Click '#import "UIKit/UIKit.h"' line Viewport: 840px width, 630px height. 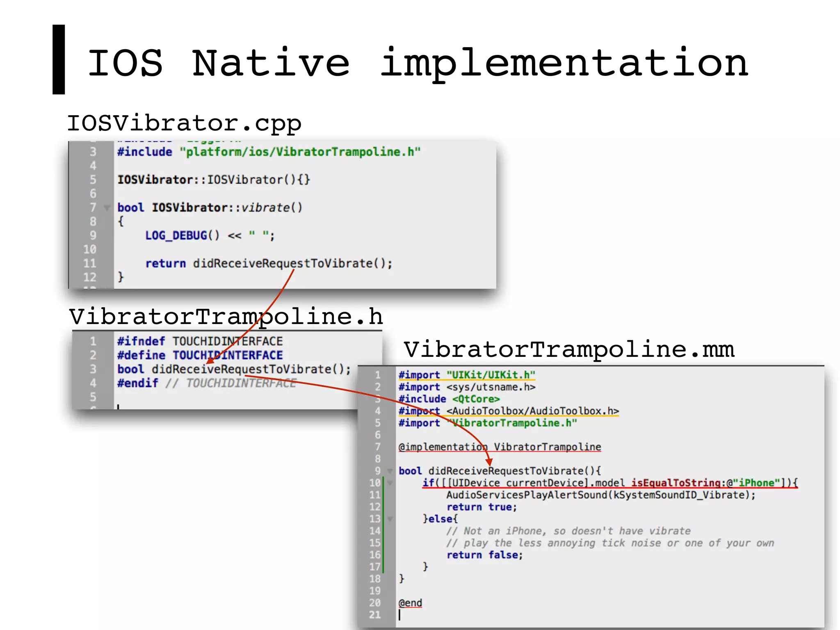click(467, 375)
